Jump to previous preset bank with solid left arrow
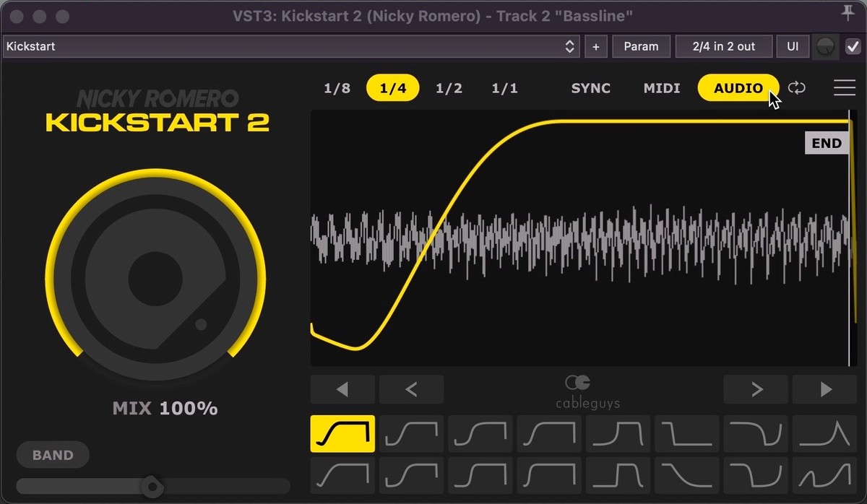 342,390
